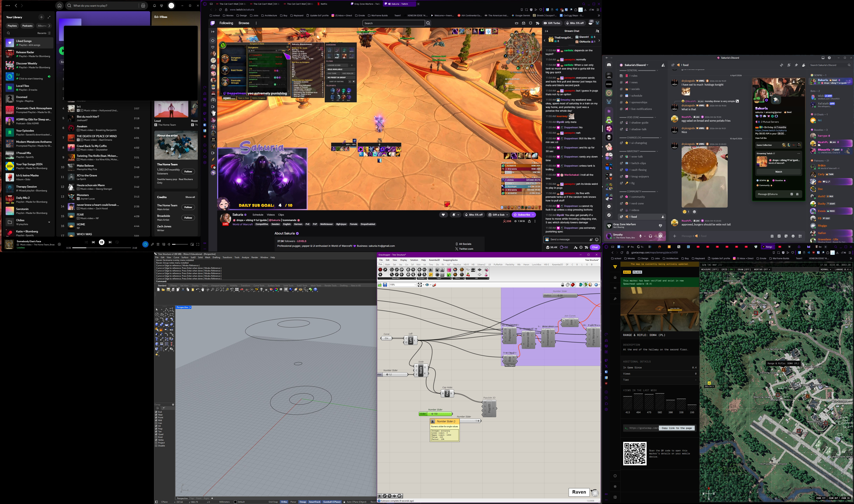
Task: Collapse the VOID ZONE category in Discord
Action: tap(638, 117)
